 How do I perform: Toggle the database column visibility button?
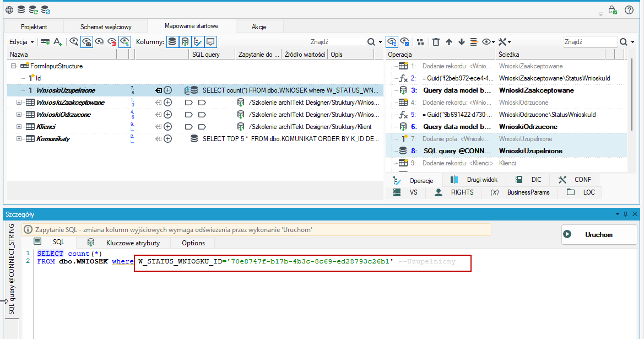(x=172, y=42)
